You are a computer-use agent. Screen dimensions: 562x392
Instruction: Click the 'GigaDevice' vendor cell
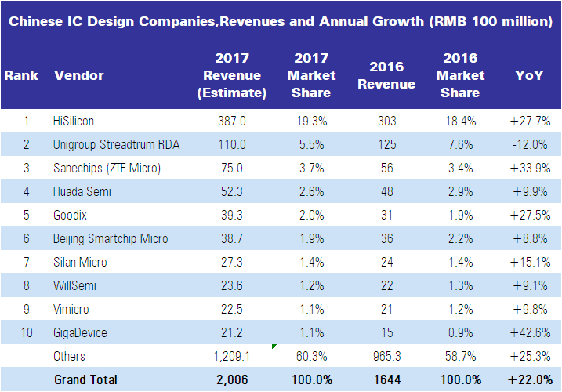[80, 332]
